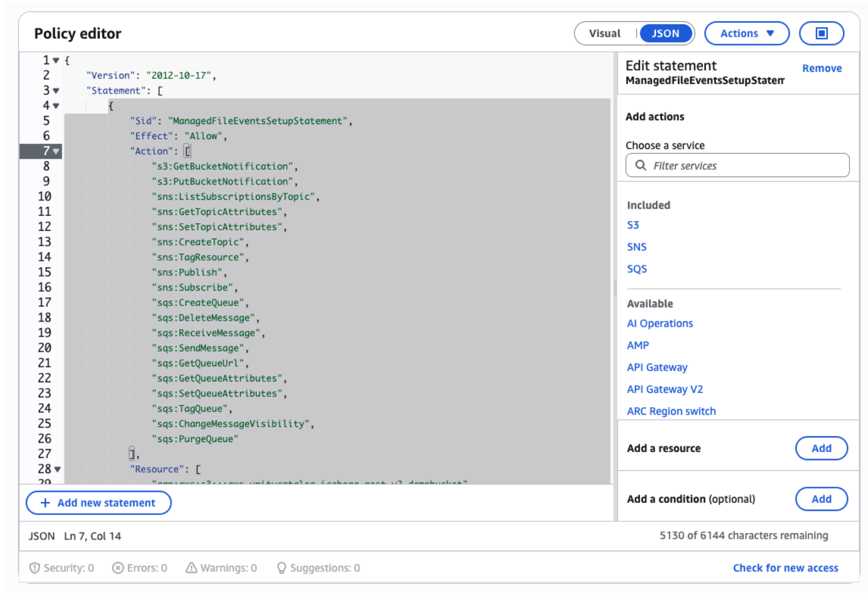Click Add next to Add a resource
This screenshot has width=868, height=593.
click(x=821, y=448)
